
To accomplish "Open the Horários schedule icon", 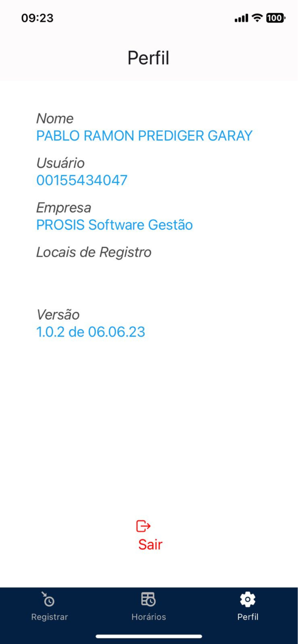I will [x=148, y=599].
